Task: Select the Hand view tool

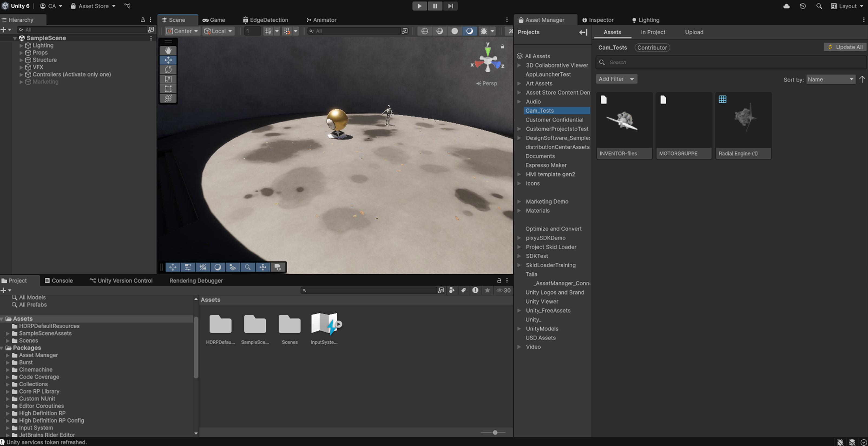Action: pos(168,50)
